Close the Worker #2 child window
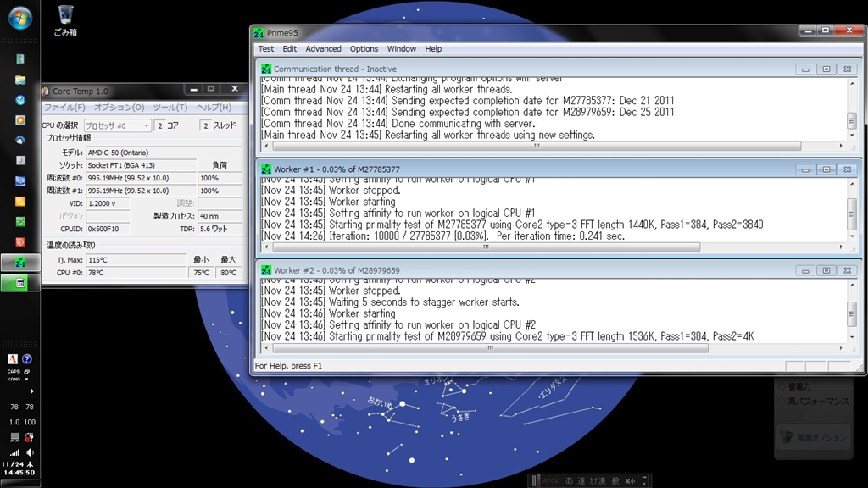The width and height of the screenshot is (868, 488). [847, 270]
